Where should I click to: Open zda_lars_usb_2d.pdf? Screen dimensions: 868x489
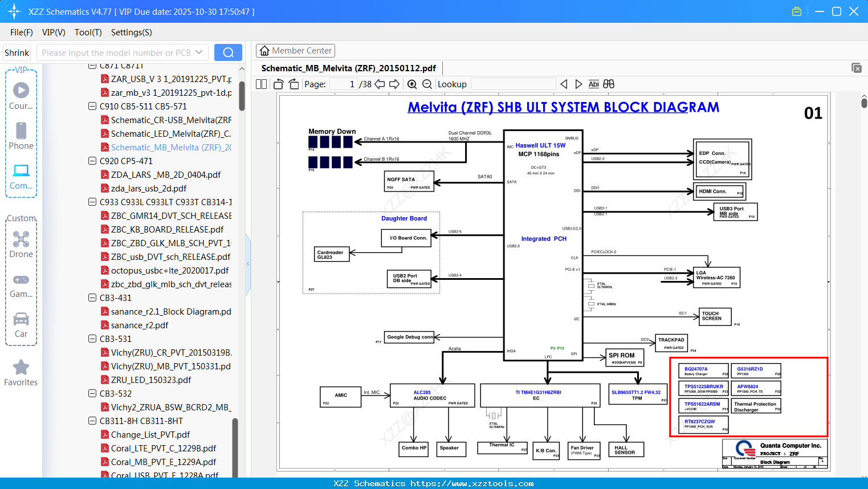click(x=144, y=189)
